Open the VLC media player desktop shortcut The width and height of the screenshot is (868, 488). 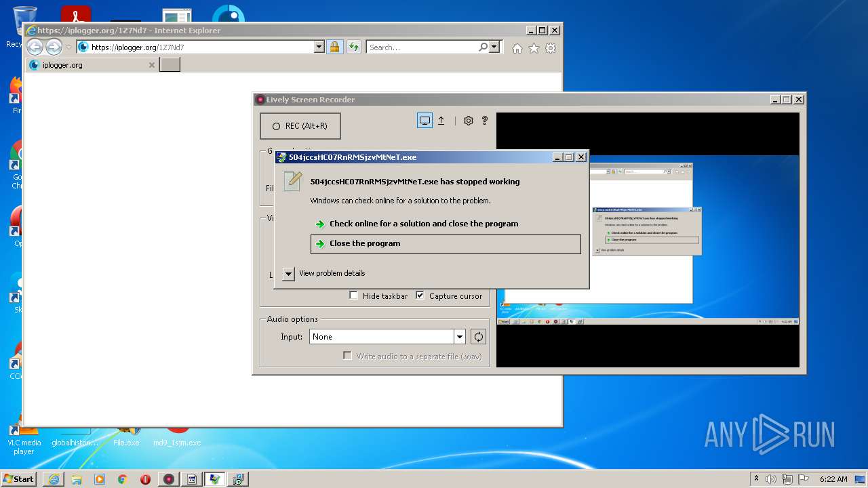coord(24,441)
